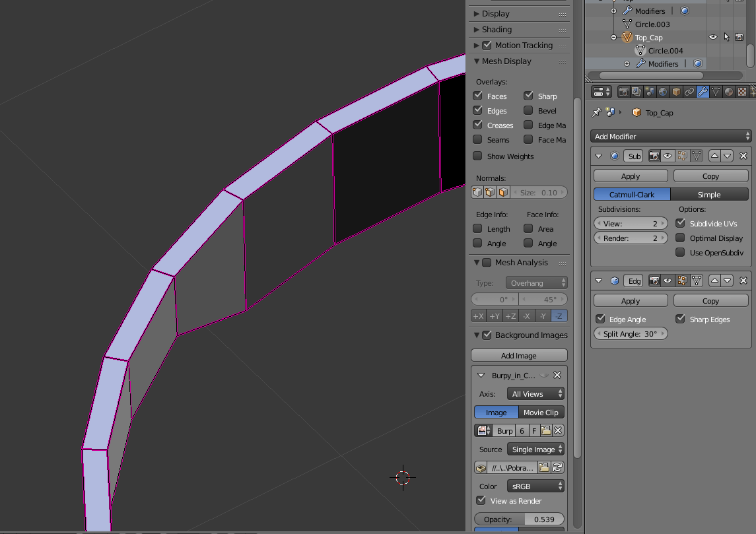This screenshot has height=534, width=756.
Task: Remove the Edge Split modifier
Action: point(743,281)
